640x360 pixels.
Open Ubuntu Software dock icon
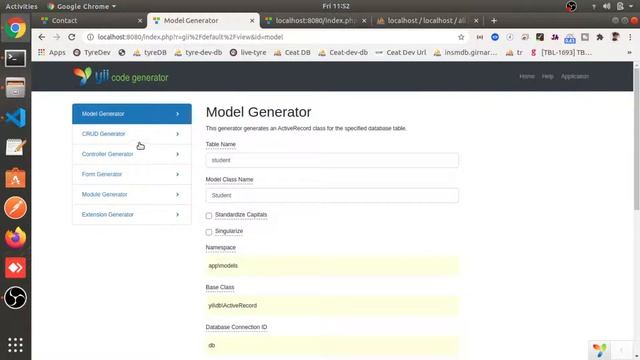point(16,178)
